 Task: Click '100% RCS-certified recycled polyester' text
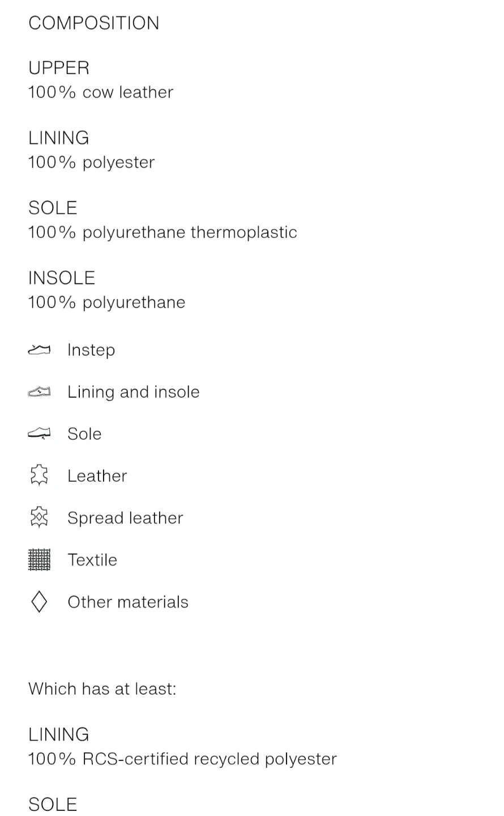pos(182,759)
